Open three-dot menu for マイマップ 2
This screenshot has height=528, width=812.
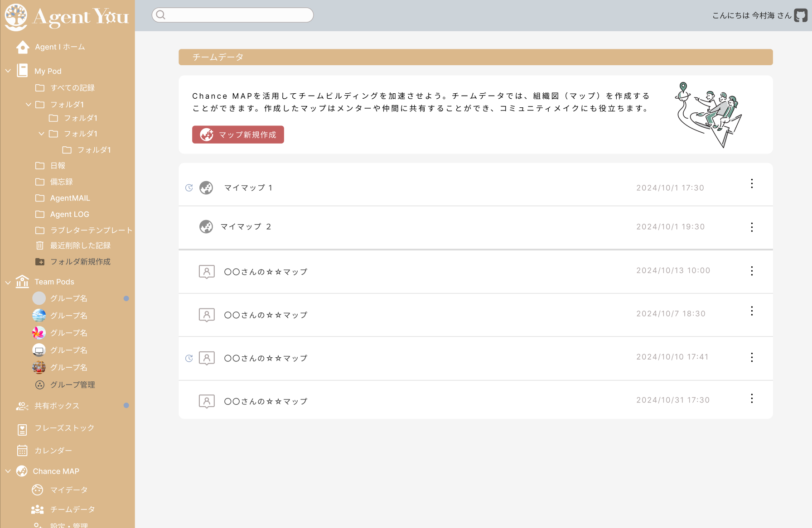(x=752, y=227)
